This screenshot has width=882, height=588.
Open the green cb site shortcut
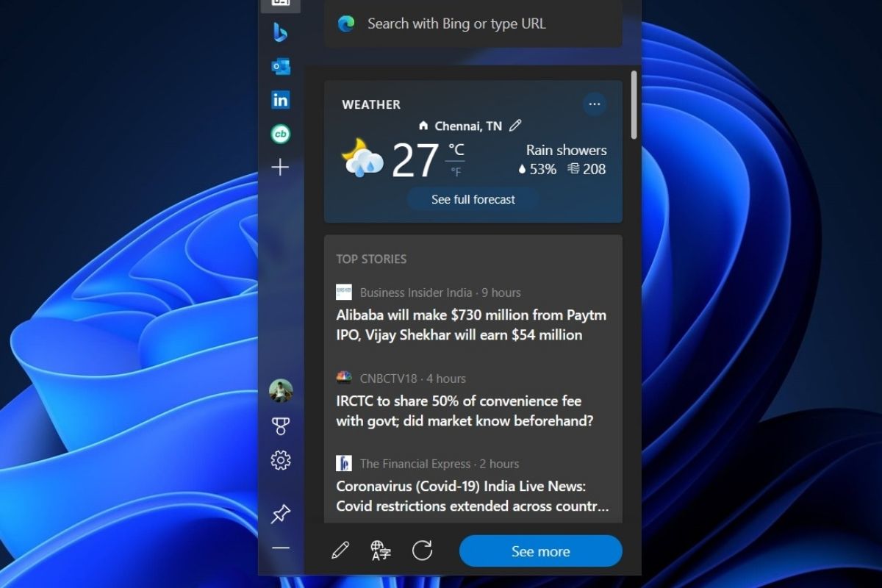280,134
